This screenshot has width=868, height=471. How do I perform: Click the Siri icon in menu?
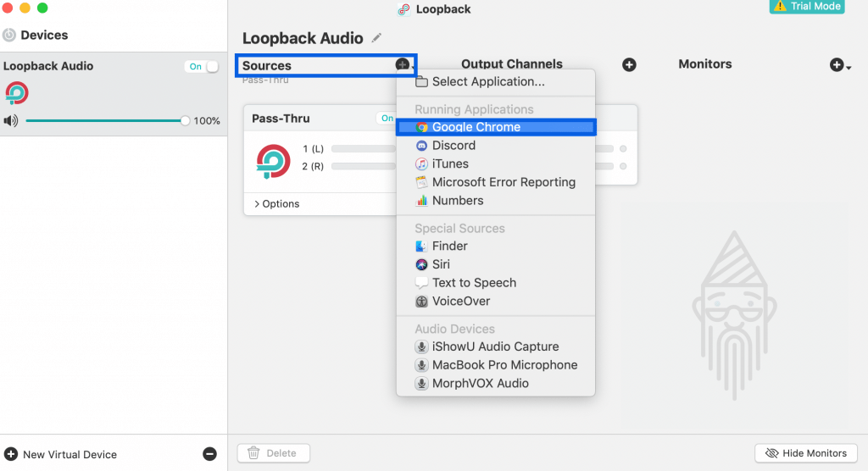pyautogui.click(x=421, y=264)
